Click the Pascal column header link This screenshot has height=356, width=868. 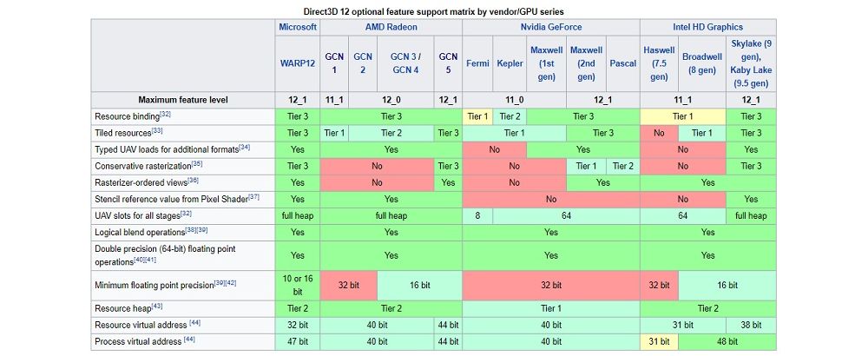622,63
